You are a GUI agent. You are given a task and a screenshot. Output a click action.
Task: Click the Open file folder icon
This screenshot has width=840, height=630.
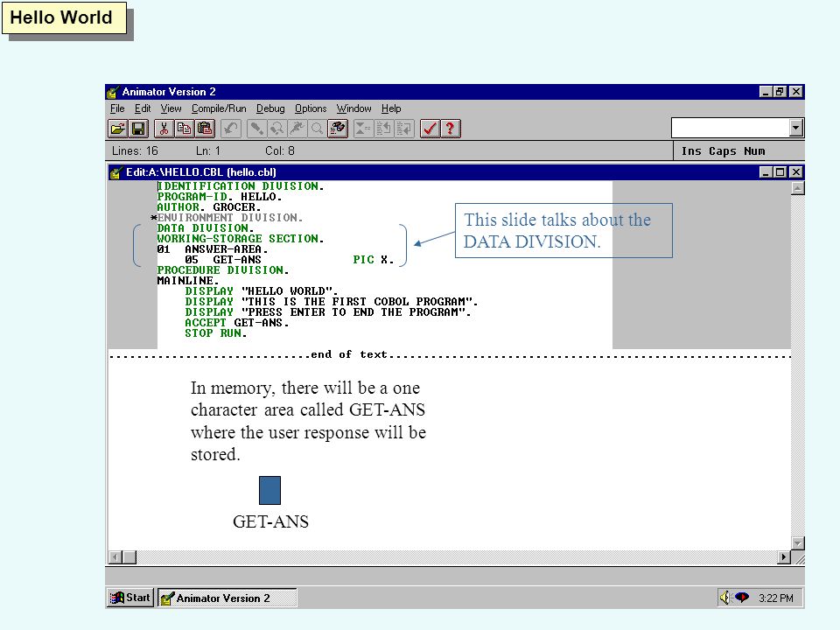click(x=118, y=129)
